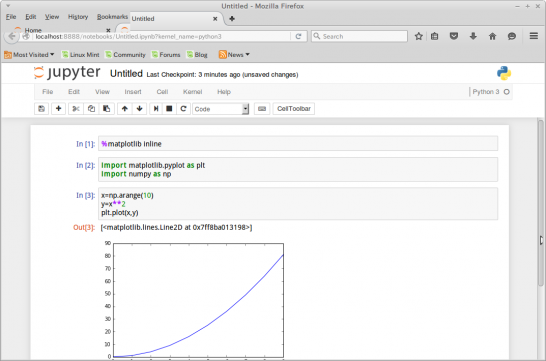Screen dimensions: 546x361
Task: Focus the Firefox Search box
Action: coord(359,36)
